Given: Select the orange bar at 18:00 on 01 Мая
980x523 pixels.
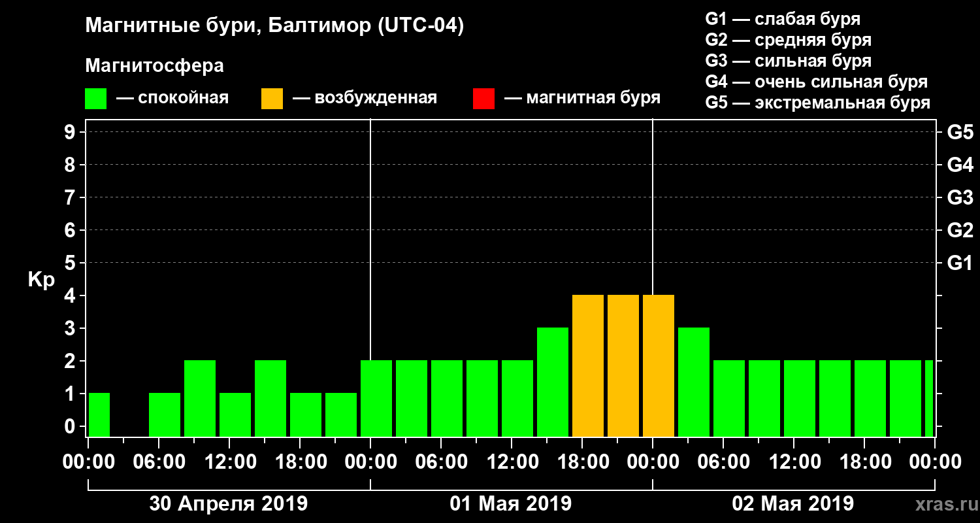Looking at the screenshot, I should click(588, 366).
